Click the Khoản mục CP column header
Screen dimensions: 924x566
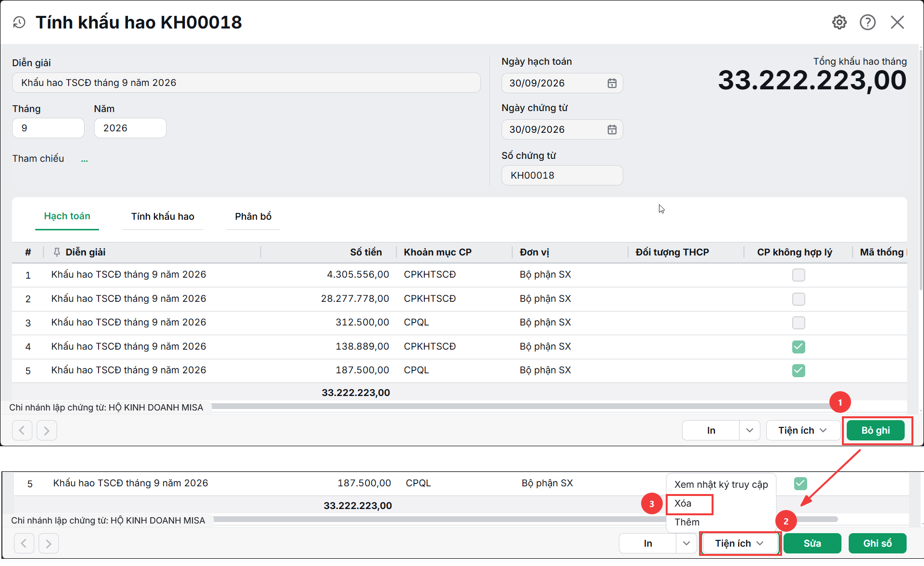click(x=438, y=252)
